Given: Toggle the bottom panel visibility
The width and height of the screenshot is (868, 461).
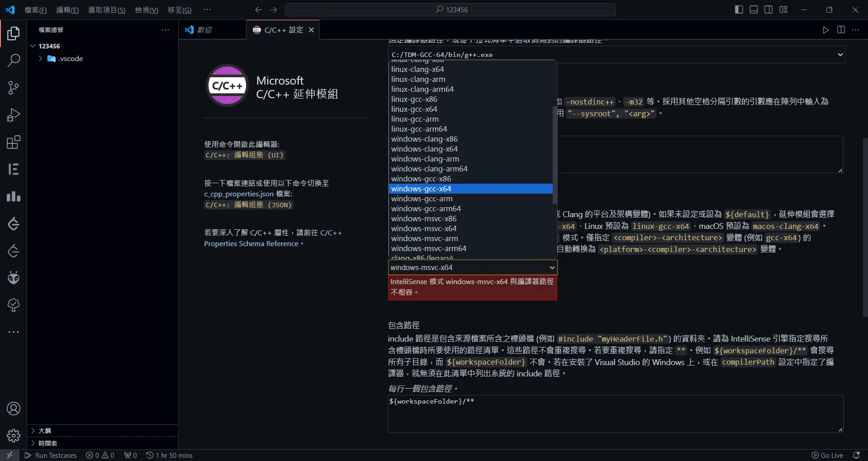Looking at the screenshot, I should (x=753, y=9).
